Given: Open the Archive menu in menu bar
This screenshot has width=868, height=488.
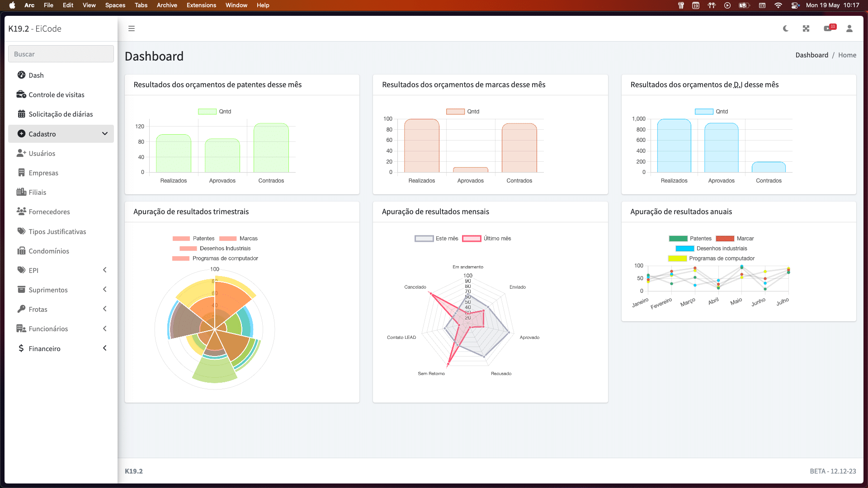Looking at the screenshot, I should tap(167, 5).
